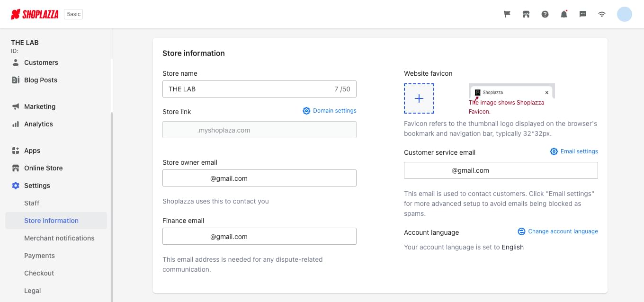Click the Shoplazza logo
644x302 pixels.
point(35,14)
